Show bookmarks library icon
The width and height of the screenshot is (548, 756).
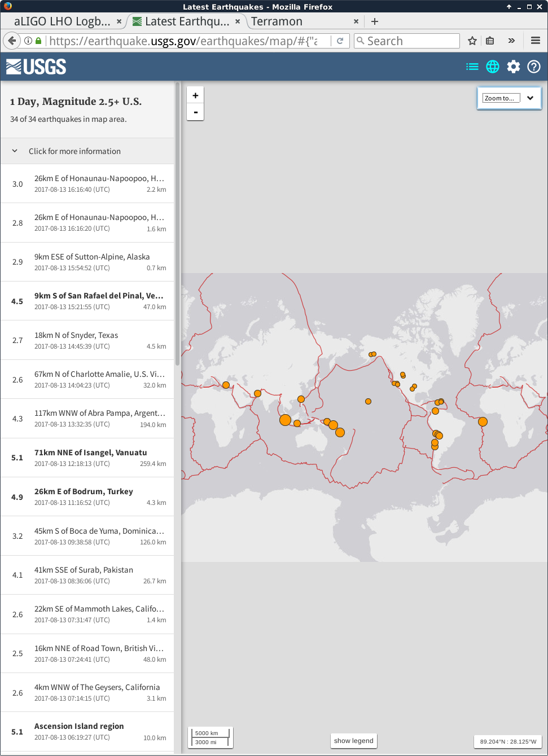coord(490,41)
